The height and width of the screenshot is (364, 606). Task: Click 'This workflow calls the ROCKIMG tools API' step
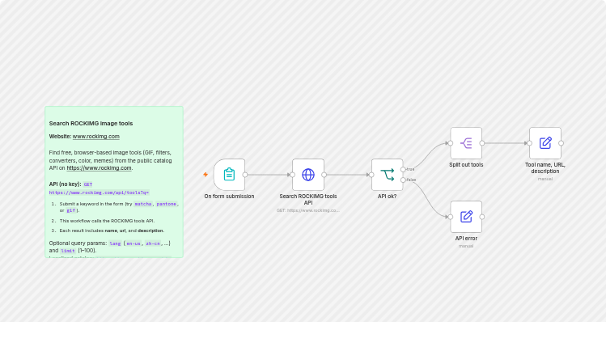107,221
